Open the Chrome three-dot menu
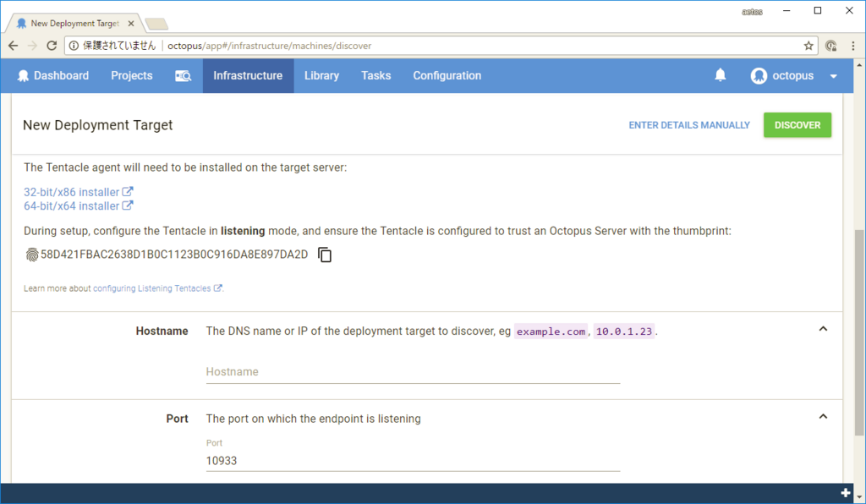This screenshot has height=504, width=866. point(852,46)
